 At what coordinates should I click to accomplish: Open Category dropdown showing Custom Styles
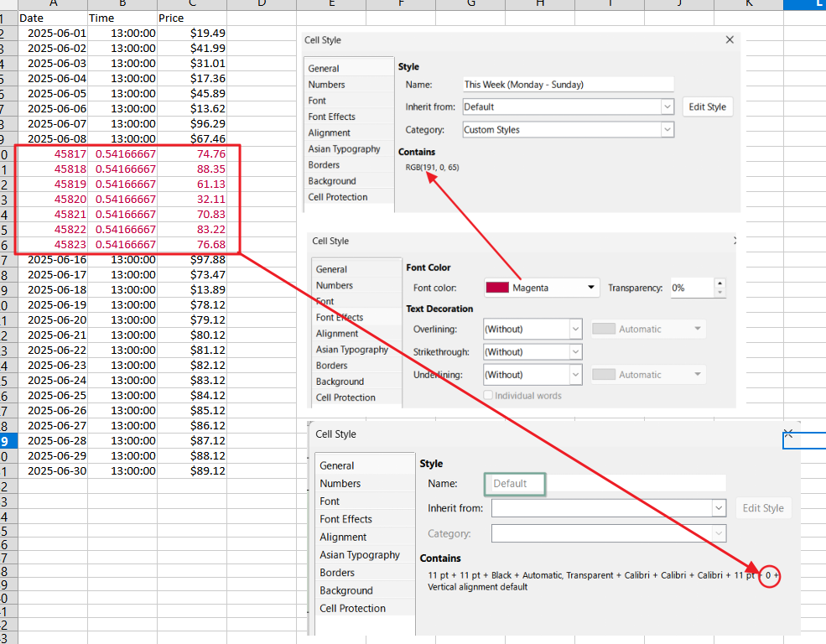pos(668,129)
